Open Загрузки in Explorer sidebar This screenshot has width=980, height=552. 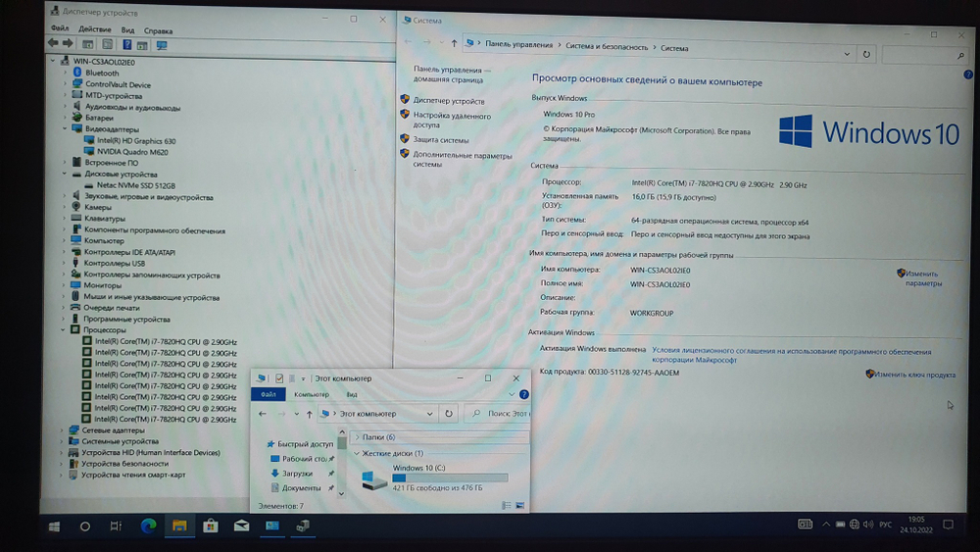297,474
